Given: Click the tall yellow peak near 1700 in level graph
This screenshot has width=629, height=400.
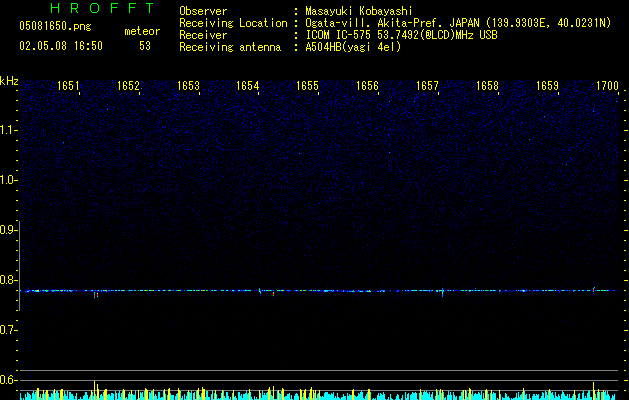Looking at the screenshot, I should pos(594,390).
